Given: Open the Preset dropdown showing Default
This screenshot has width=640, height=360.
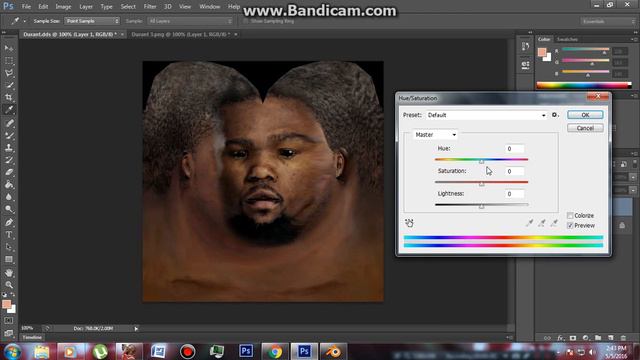Looking at the screenshot, I should coord(486,115).
